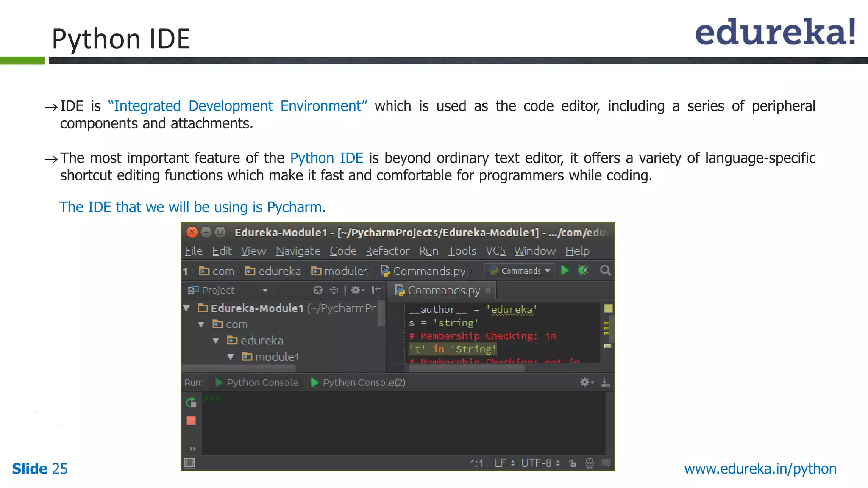Viewport: 868px width, 488px height.
Task: Click the yellow warning stripe on editor gutter
Action: click(x=606, y=328)
